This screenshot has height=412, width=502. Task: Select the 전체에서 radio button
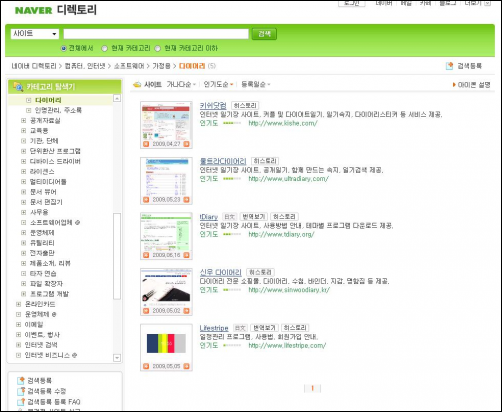(63, 49)
